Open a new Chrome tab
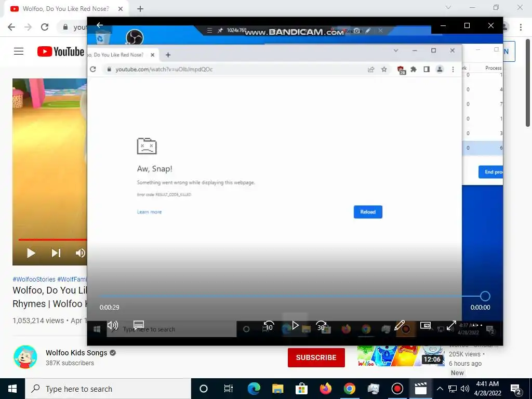 (140, 9)
